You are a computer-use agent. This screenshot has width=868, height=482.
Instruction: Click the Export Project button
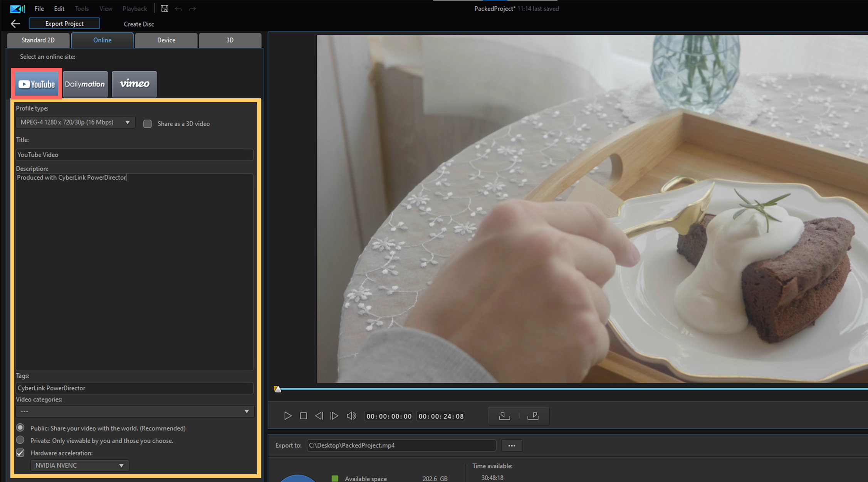pos(64,24)
